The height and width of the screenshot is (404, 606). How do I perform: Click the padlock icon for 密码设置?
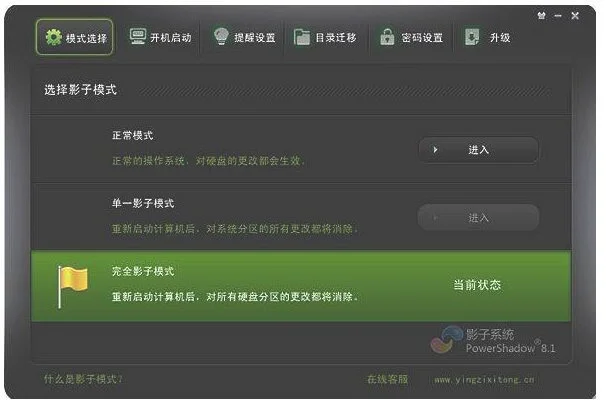pos(387,37)
